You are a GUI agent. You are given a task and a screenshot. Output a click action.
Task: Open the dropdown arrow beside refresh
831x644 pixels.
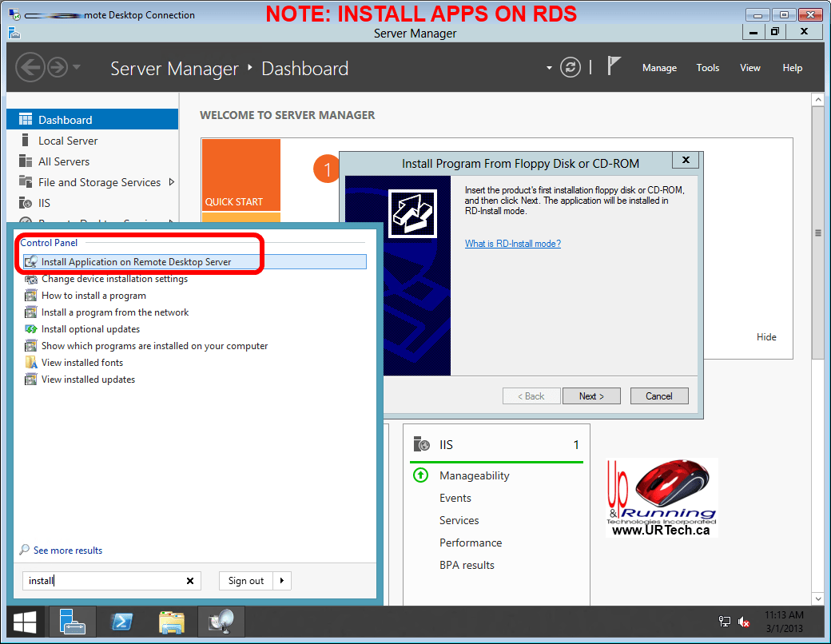pyautogui.click(x=549, y=68)
